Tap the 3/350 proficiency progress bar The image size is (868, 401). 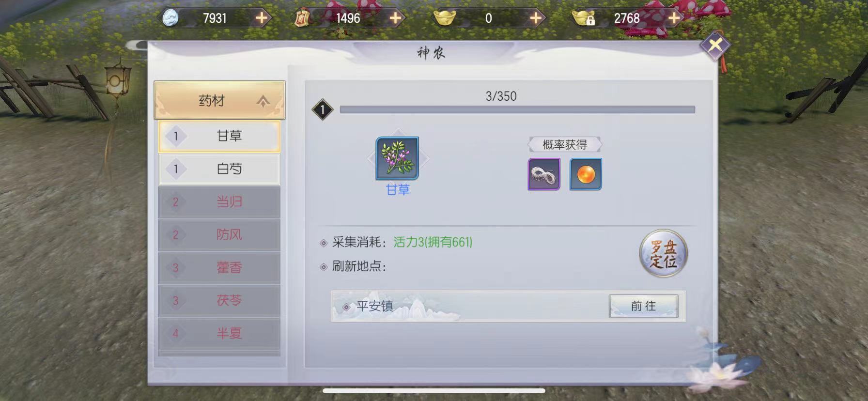click(x=517, y=109)
